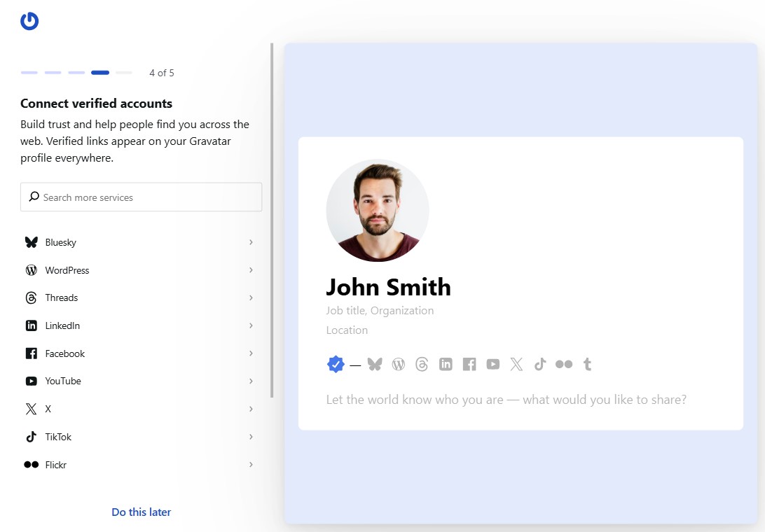Click the blue verified badge on the profile
Screen dimensions: 765x532
(x=336, y=364)
